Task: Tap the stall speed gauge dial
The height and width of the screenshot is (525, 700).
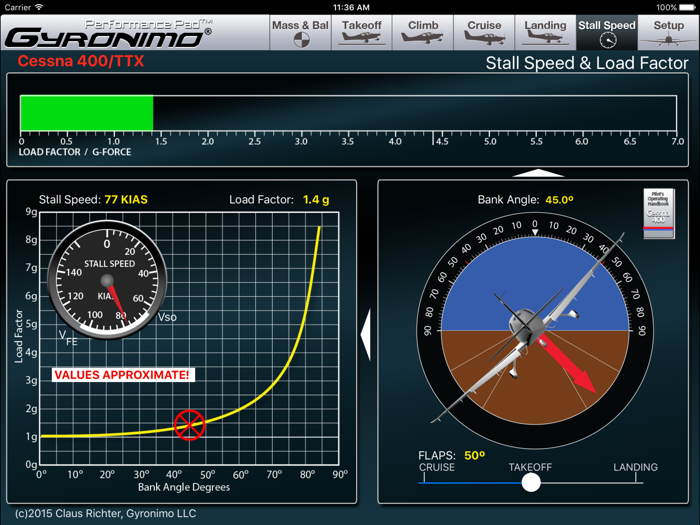Action: pyautogui.click(x=107, y=280)
